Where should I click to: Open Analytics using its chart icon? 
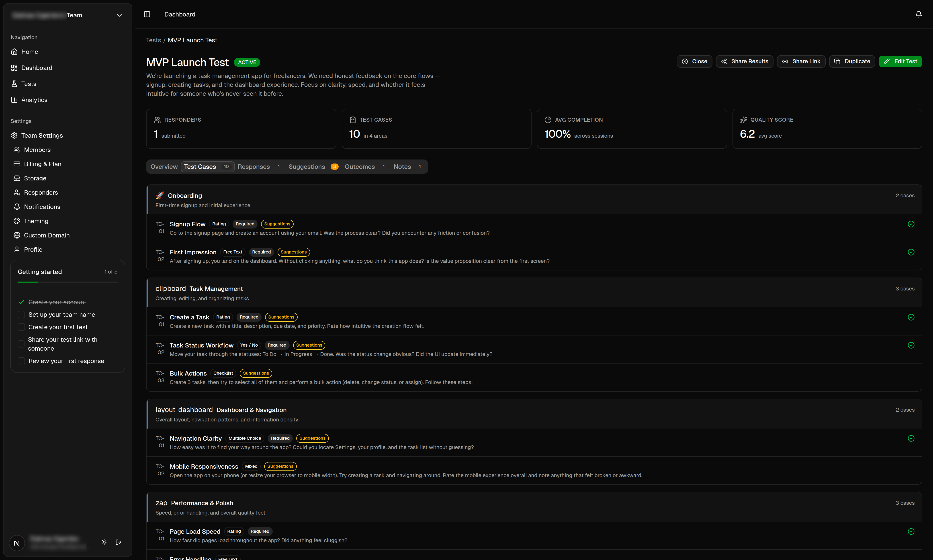(14, 100)
